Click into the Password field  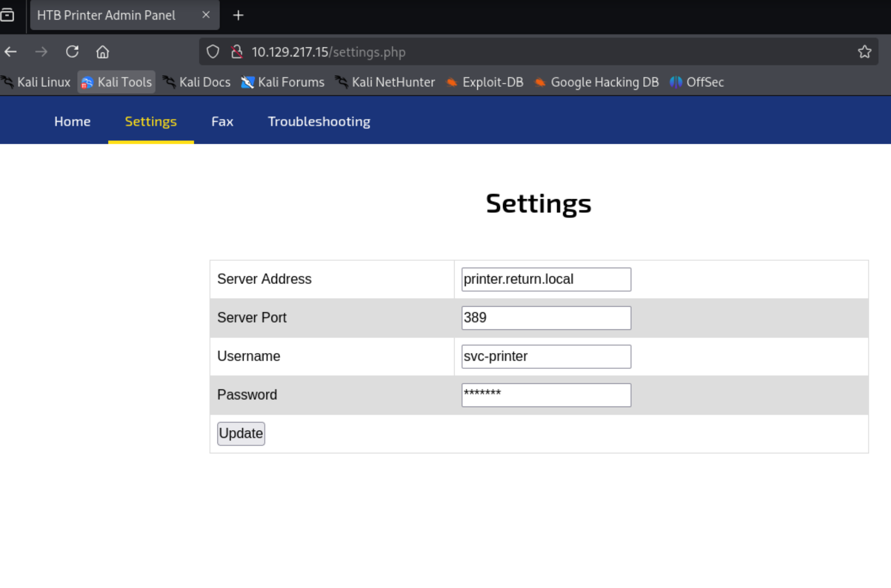click(546, 395)
